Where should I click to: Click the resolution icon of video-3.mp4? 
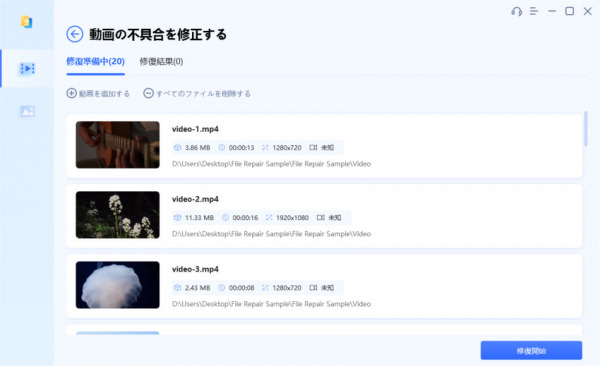coord(265,288)
